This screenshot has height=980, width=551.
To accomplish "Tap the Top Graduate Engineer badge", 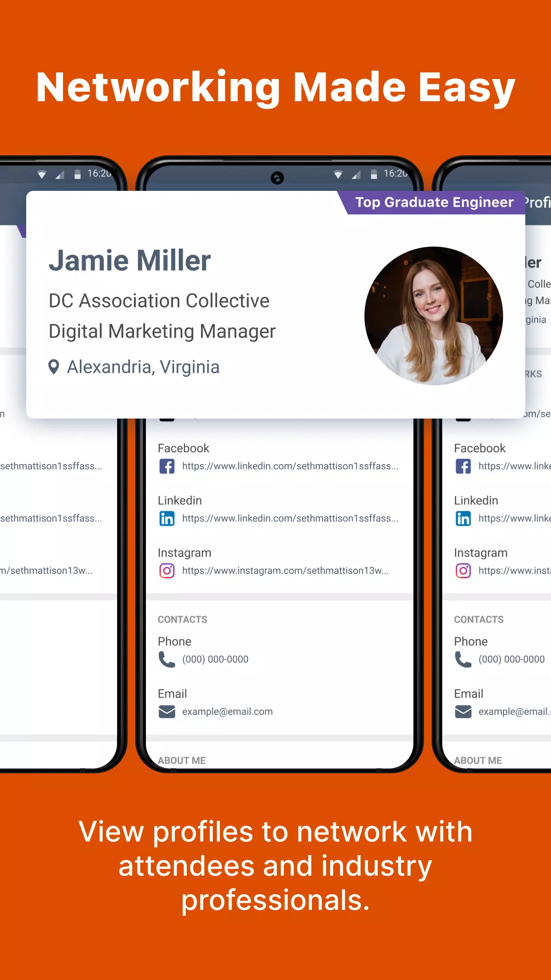I will pos(431,202).
